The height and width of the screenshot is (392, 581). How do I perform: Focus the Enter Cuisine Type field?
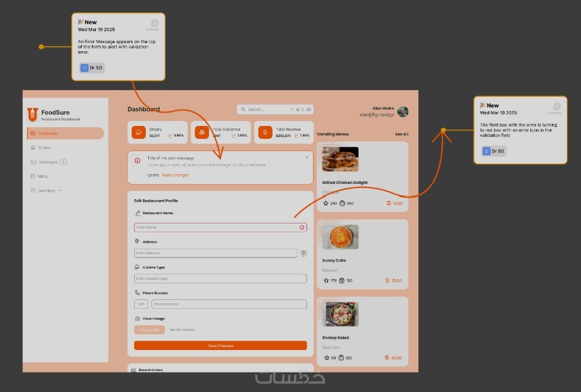click(x=221, y=278)
